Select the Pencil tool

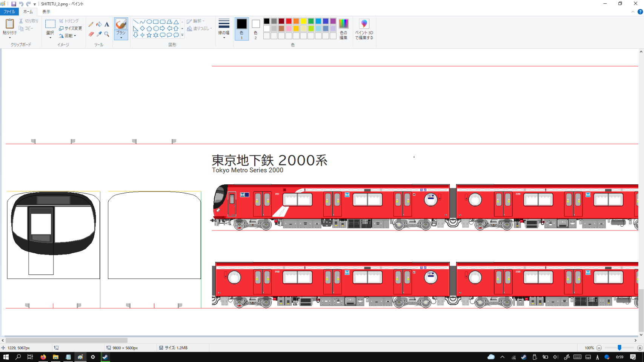point(91,25)
